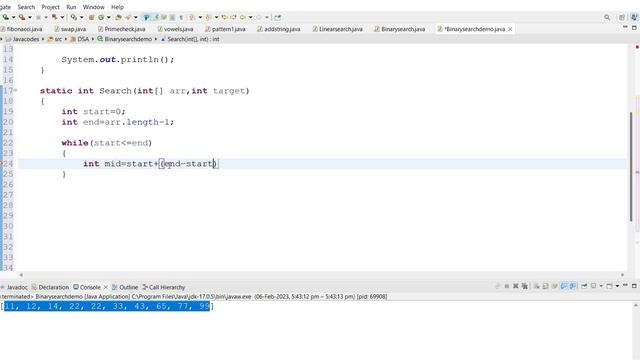The height and width of the screenshot is (360, 640).
Task: Open the Open Type toolbar icon
Action: coord(118,17)
